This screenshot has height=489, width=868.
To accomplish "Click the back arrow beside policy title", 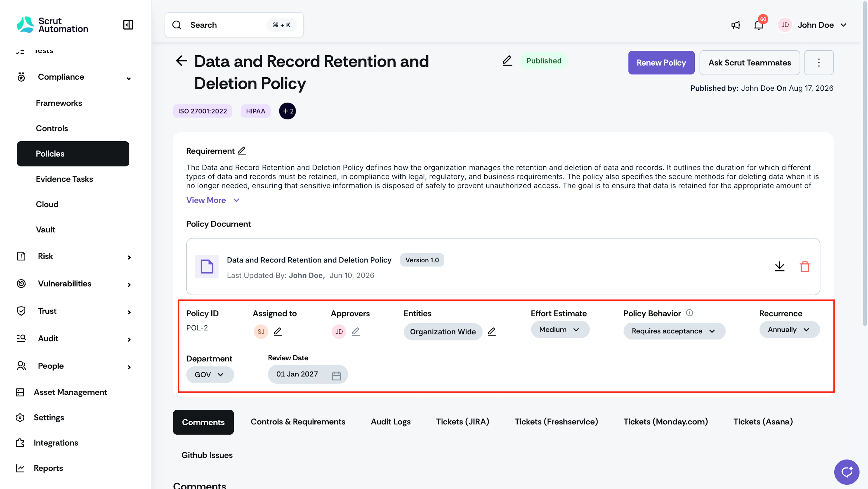I will click(181, 61).
